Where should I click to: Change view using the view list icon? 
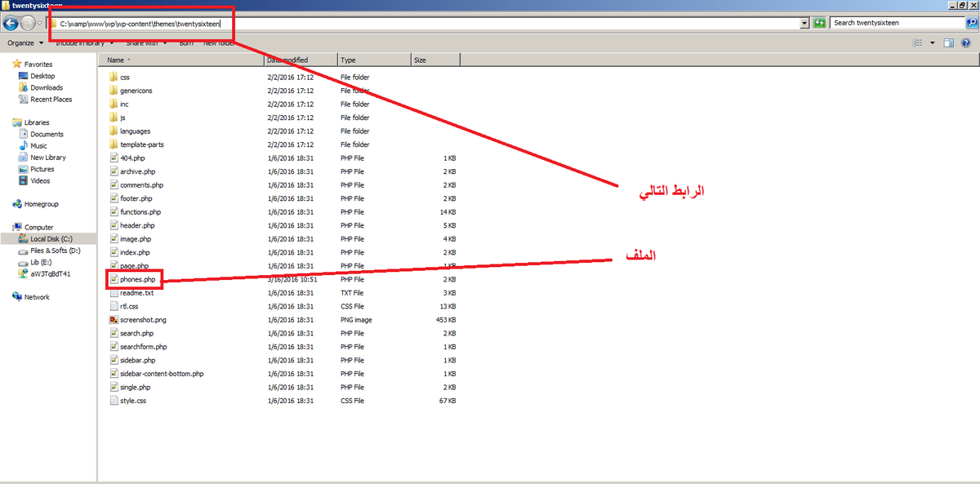[919, 42]
